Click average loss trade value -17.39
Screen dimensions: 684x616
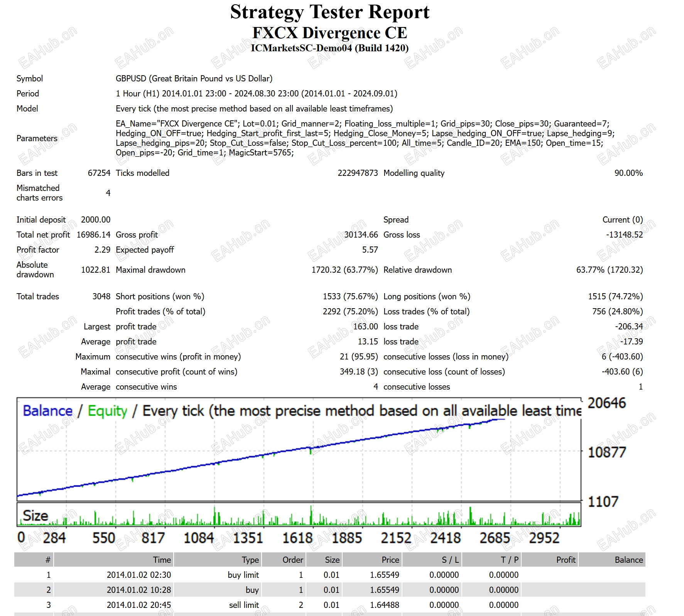pyautogui.click(x=632, y=342)
